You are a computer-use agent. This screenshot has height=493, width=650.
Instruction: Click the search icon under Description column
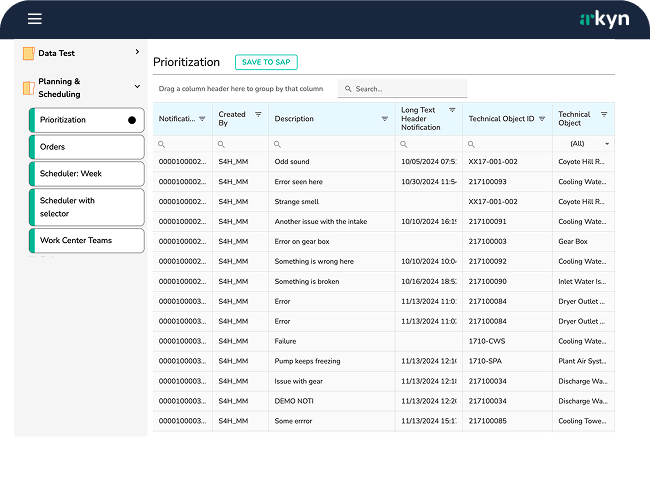(x=277, y=144)
